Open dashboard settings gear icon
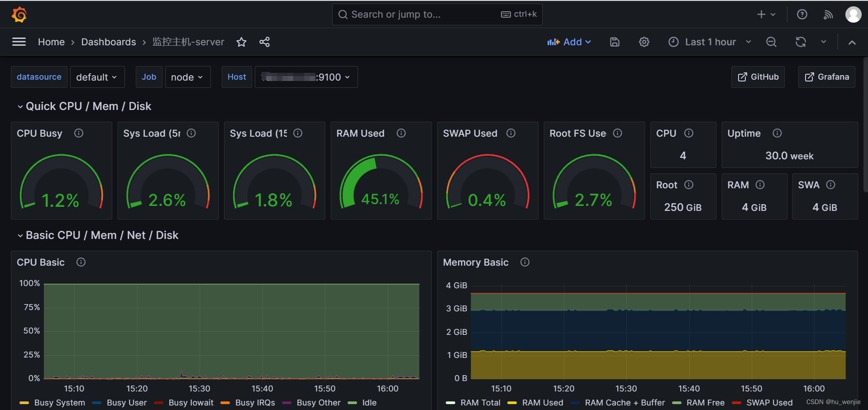 click(644, 42)
